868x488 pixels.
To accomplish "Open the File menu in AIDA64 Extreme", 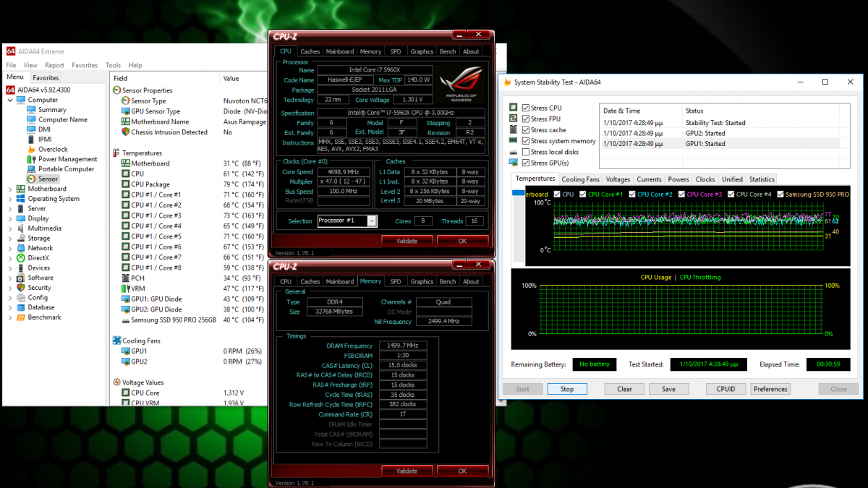I will (x=11, y=65).
